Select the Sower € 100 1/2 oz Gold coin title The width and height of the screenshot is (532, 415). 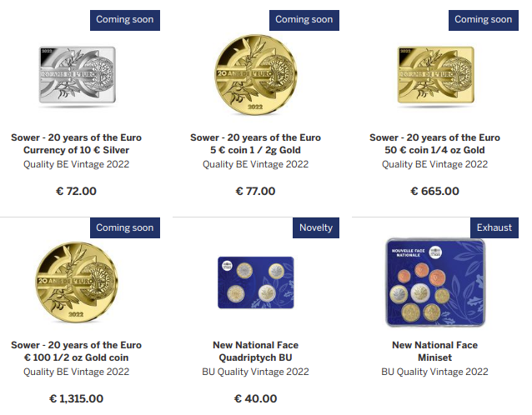[76, 351]
